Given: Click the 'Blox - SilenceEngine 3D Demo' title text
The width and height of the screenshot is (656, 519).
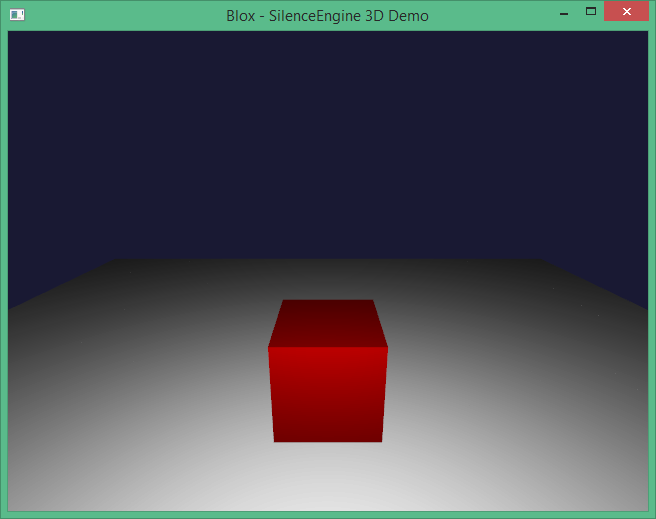Looking at the screenshot, I should click(x=327, y=16).
